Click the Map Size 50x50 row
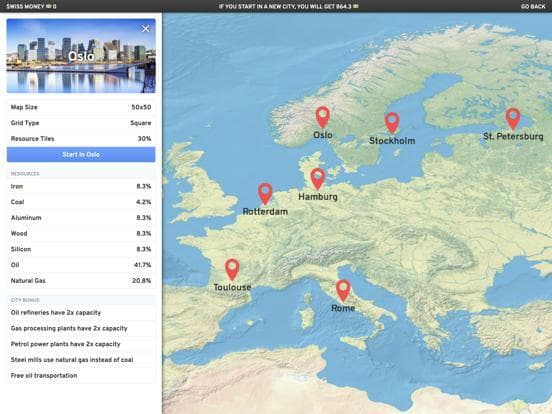Image resolution: width=552 pixels, height=414 pixels. click(81, 107)
